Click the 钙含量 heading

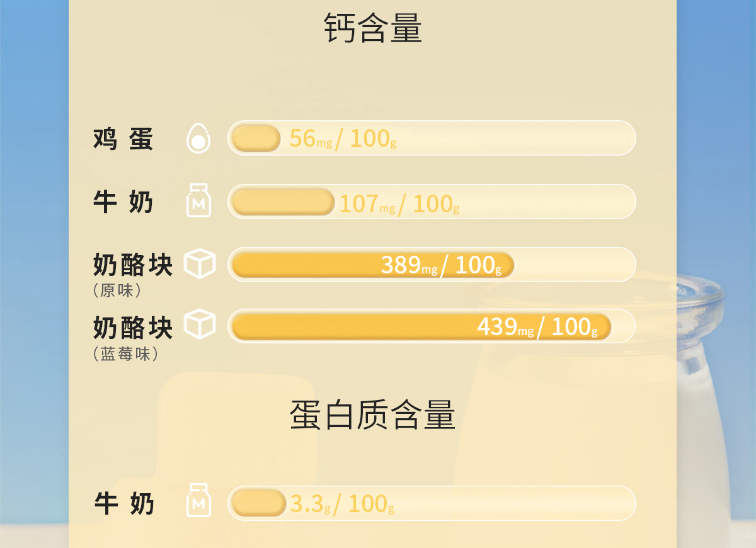(x=373, y=28)
